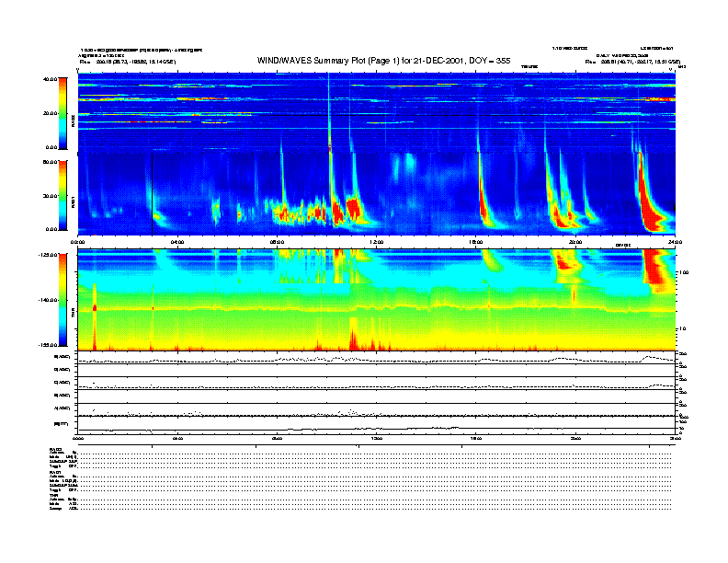728x563 pixels.
Task: Click 20:00 tick label under the RAD1 spectrogram
Action: (x=575, y=242)
